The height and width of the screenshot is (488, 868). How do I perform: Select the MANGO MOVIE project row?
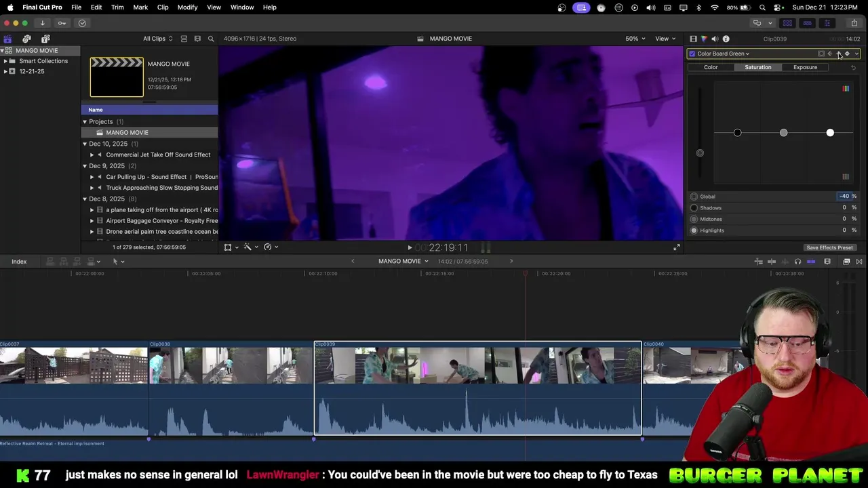coord(150,133)
